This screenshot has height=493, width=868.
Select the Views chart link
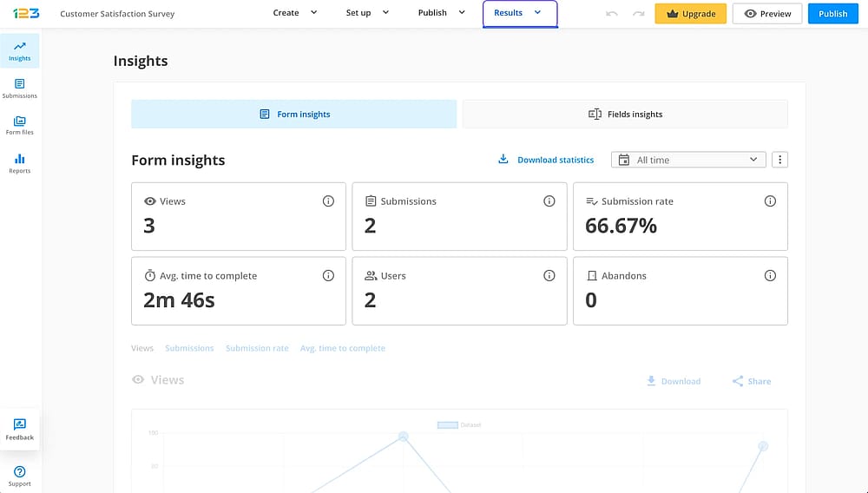coord(142,348)
